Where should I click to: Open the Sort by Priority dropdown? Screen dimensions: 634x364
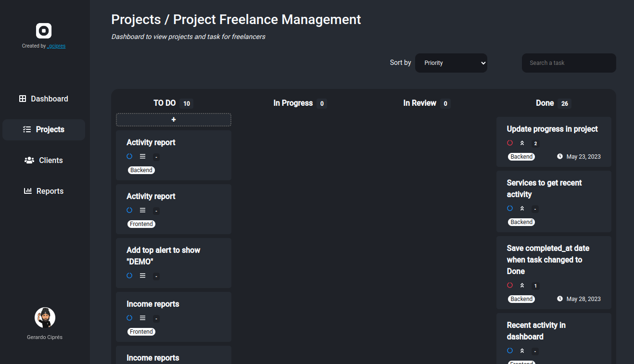451,63
